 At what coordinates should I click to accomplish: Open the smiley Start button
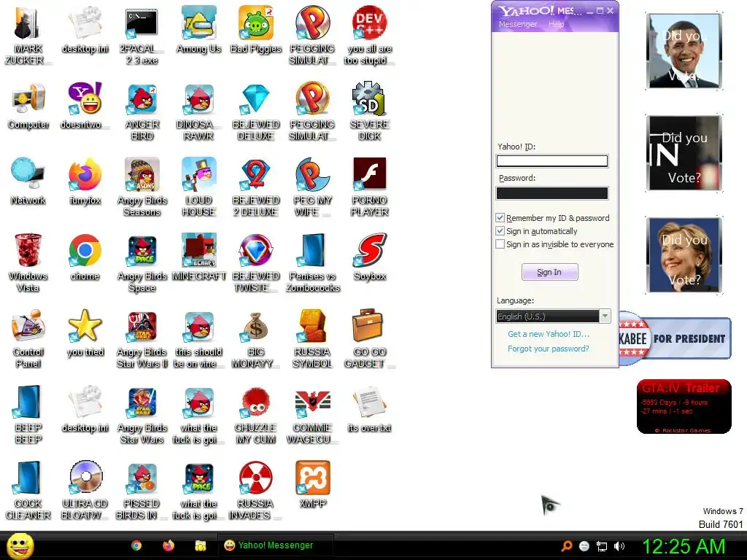pyautogui.click(x=20, y=545)
